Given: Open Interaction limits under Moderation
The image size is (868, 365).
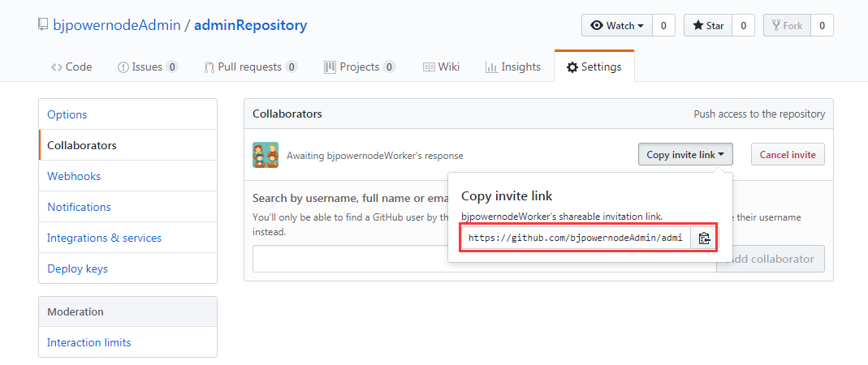Looking at the screenshot, I should point(89,343).
